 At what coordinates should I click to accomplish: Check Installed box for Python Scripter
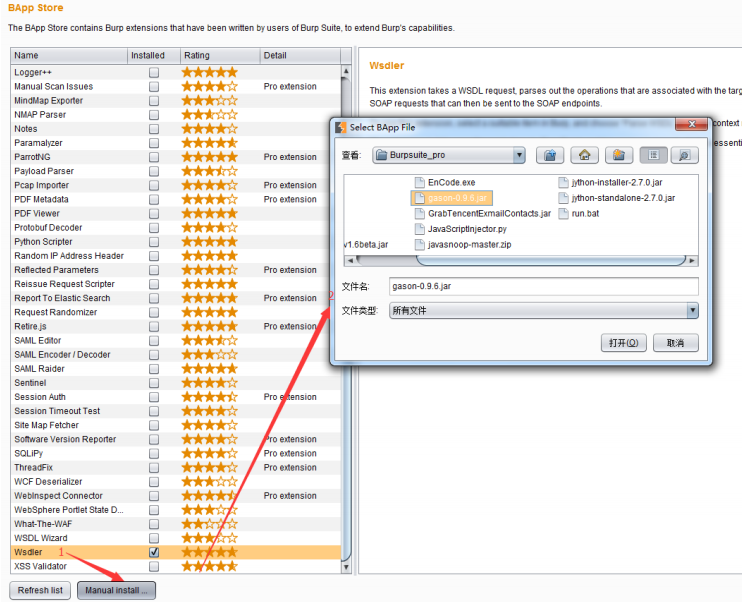[x=154, y=242]
